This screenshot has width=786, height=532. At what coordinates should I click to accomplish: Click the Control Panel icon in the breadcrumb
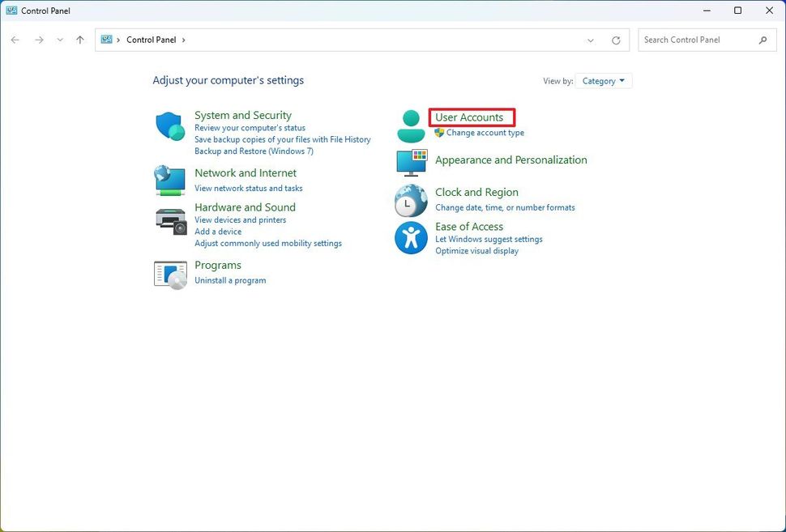tap(105, 39)
